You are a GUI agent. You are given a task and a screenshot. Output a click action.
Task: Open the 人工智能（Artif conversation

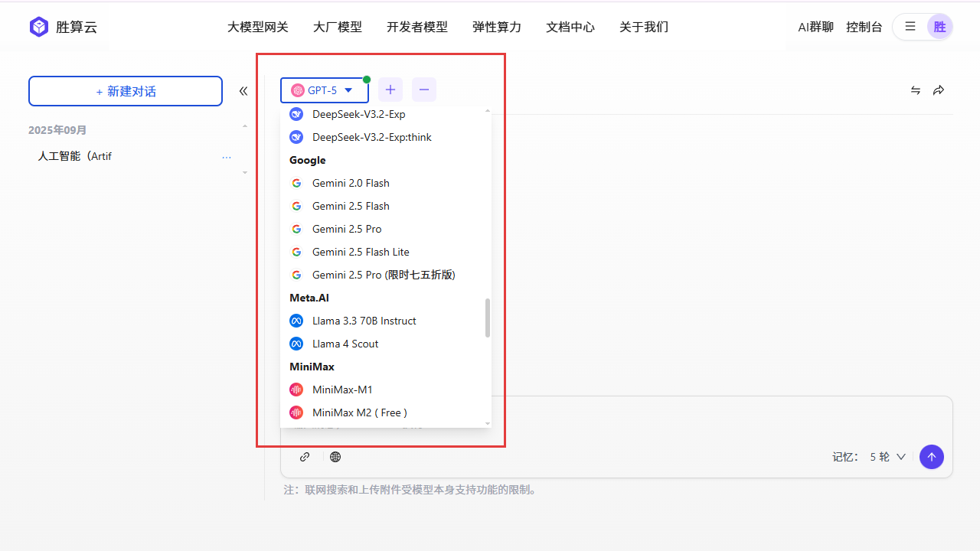pos(75,156)
